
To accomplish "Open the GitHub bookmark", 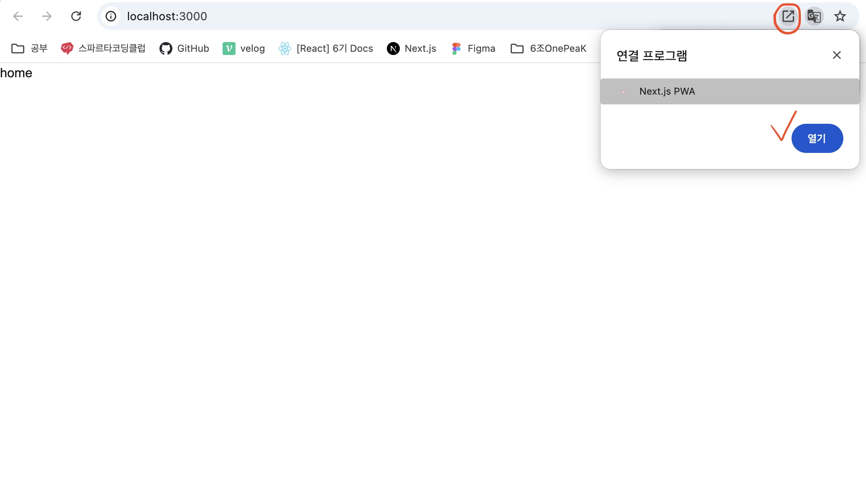I will (x=185, y=49).
